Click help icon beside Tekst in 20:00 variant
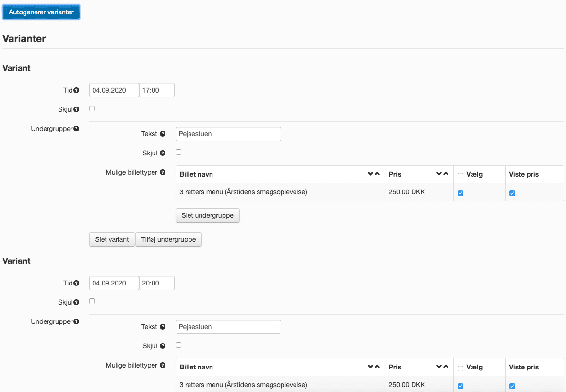 click(x=163, y=327)
